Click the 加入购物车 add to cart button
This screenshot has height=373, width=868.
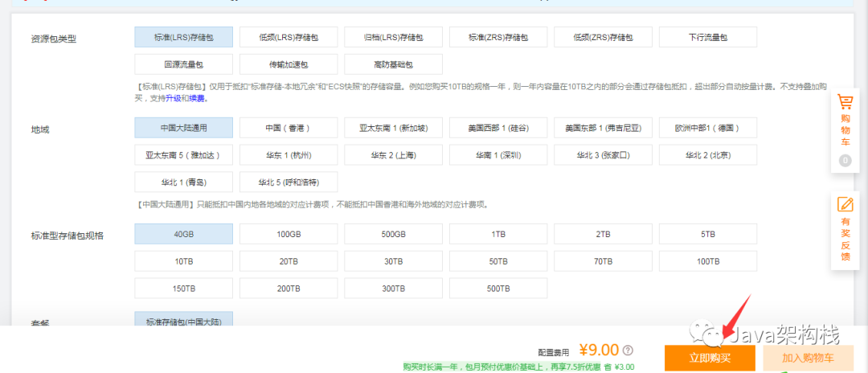pyautogui.click(x=808, y=358)
